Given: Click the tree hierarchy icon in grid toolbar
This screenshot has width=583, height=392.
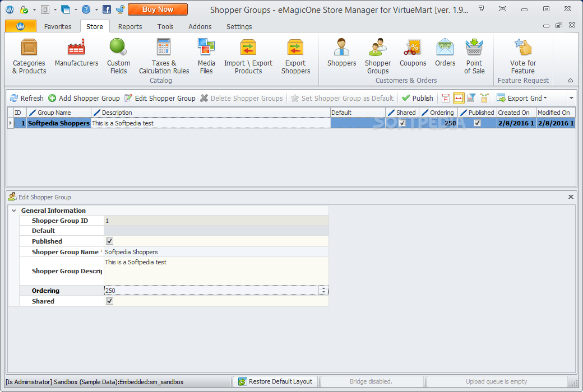Looking at the screenshot, I should (x=484, y=98).
